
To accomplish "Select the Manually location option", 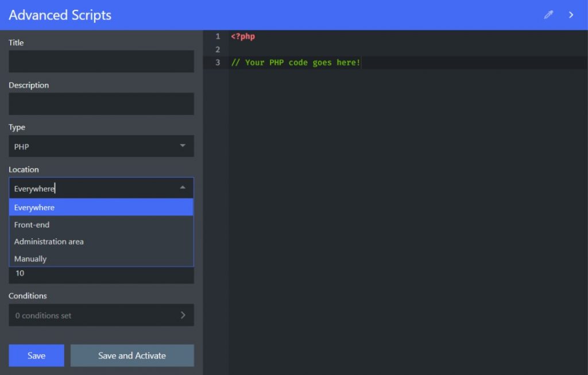I will (x=101, y=259).
